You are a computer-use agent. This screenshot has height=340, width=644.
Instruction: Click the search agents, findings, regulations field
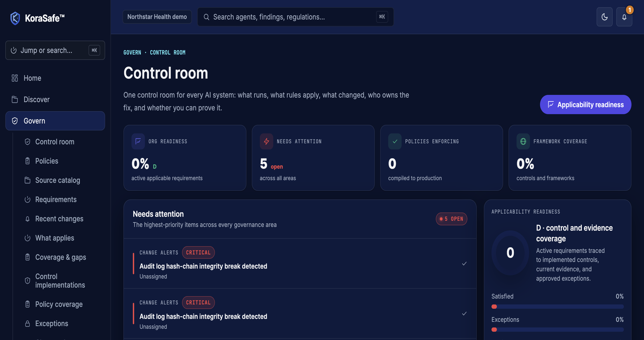click(x=295, y=17)
